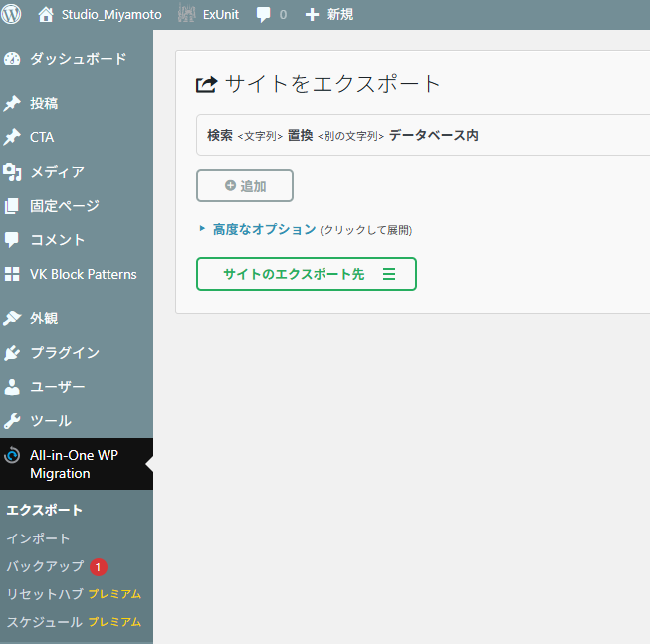Open the スケジュール premium link

[45, 622]
